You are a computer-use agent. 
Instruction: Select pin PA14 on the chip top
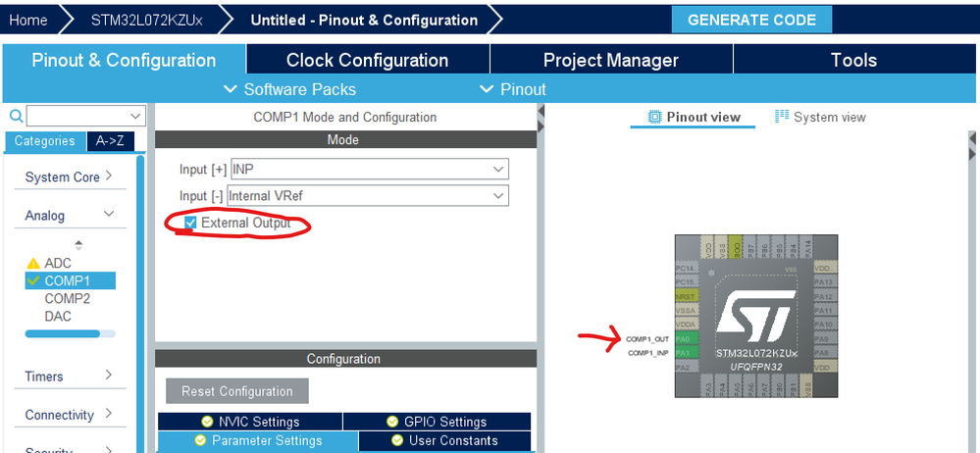[806, 247]
